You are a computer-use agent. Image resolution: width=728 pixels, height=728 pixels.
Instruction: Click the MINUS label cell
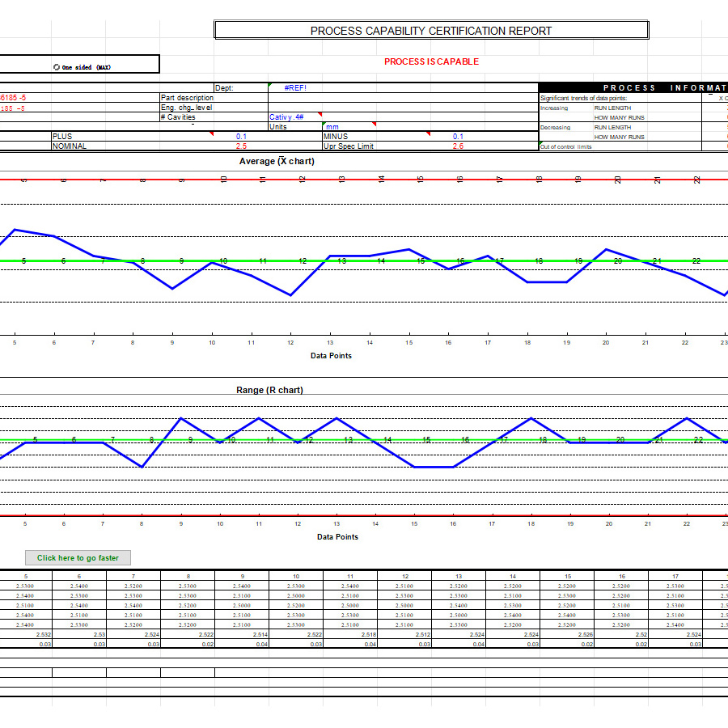tap(336, 137)
